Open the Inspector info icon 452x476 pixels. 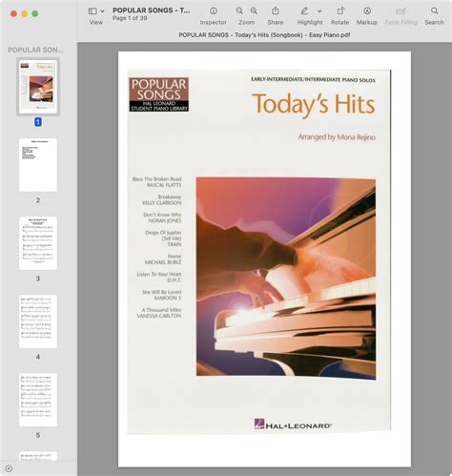point(214,10)
